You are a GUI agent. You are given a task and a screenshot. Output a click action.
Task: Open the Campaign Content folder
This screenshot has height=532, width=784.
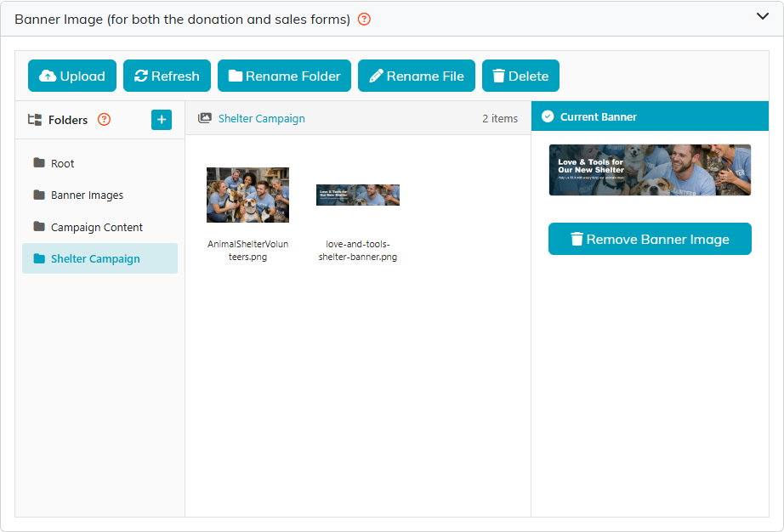(x=99, y=227)
